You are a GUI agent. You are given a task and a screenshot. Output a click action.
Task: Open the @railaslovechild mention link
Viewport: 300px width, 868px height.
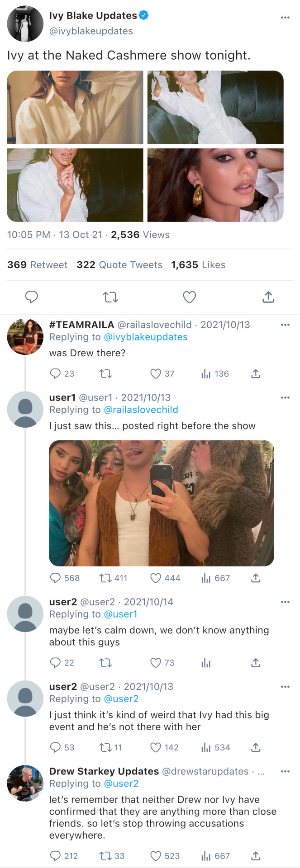(x=141, y=410)
